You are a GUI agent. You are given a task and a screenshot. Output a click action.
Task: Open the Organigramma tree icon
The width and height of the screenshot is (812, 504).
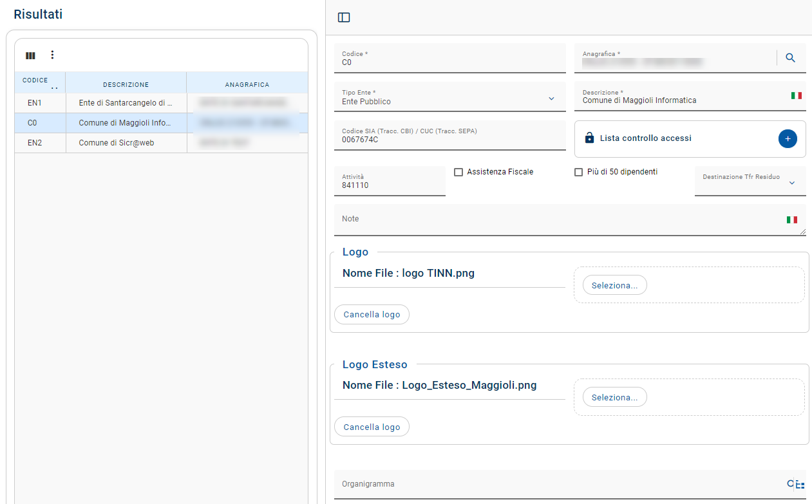click(x=800, y=485)
